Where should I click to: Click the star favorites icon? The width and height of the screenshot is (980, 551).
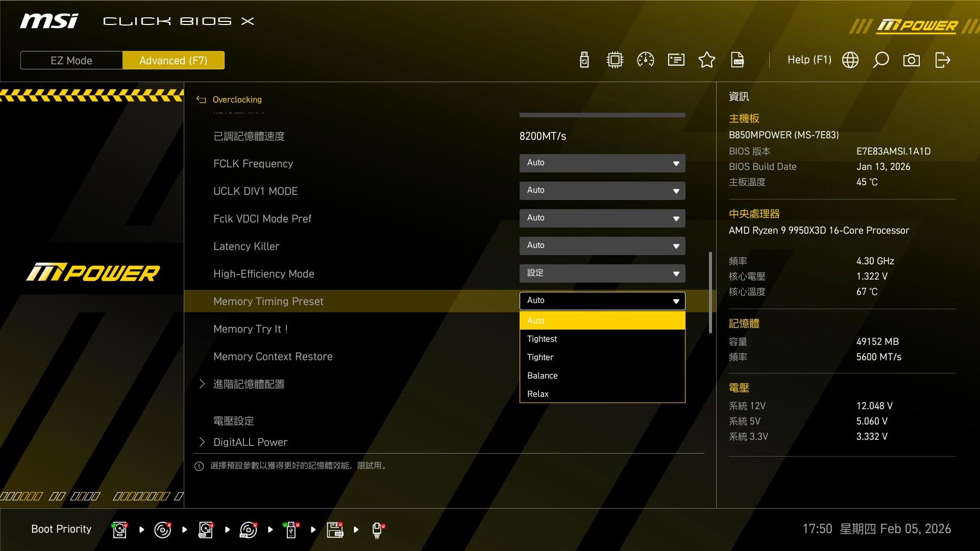click(x=707, y=60)
